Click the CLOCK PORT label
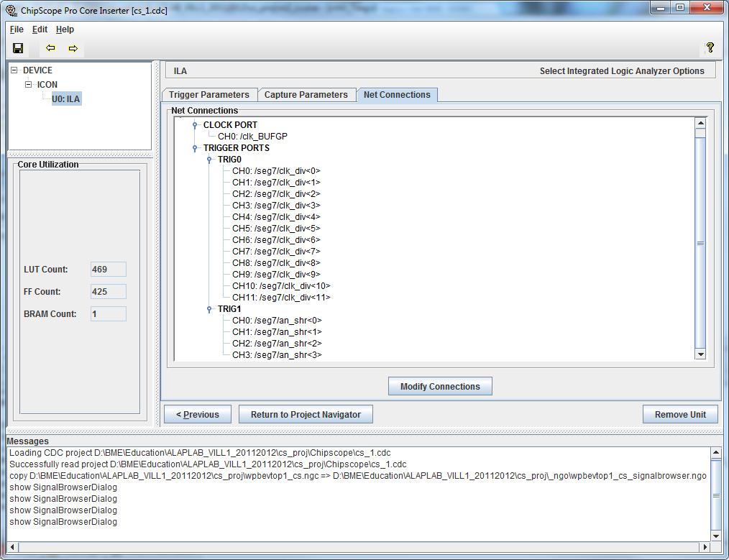Screen dimensions: 729x560 tap(230, 125)
